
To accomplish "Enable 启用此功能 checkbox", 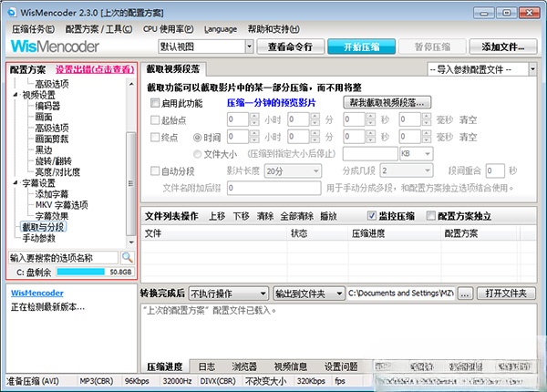I will [155, 103].
